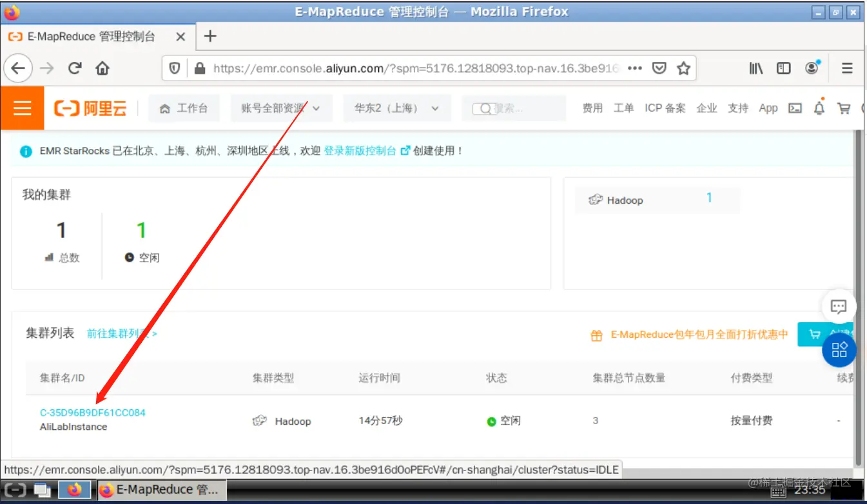Open the Firefox home page icon
Image resolution: width=867 pixels, height=504 pixels.
pos(102,68)
